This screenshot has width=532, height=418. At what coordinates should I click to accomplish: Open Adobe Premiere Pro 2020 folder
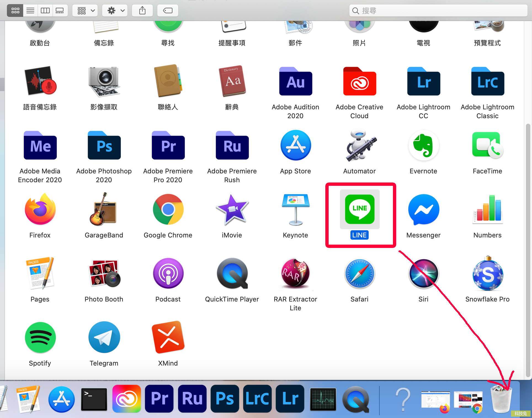168,145
